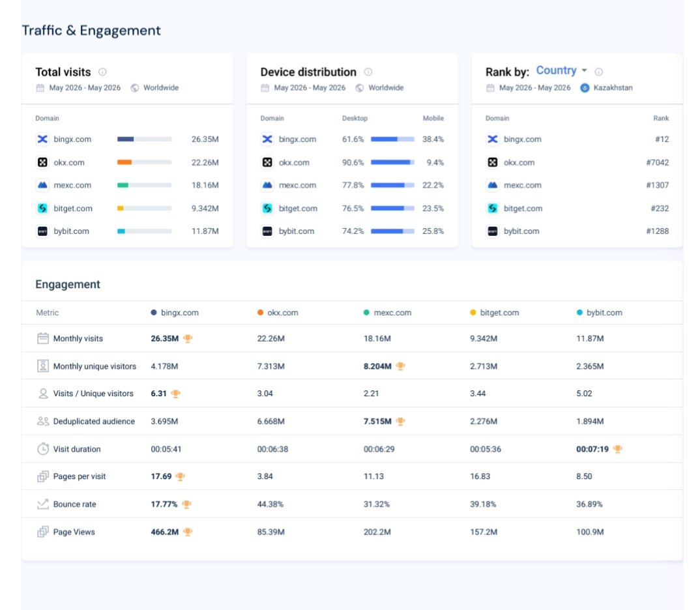This screenshot has width=700, height=610.
Task: Click the globe icon in Total visits card
Action: [134, 88]
